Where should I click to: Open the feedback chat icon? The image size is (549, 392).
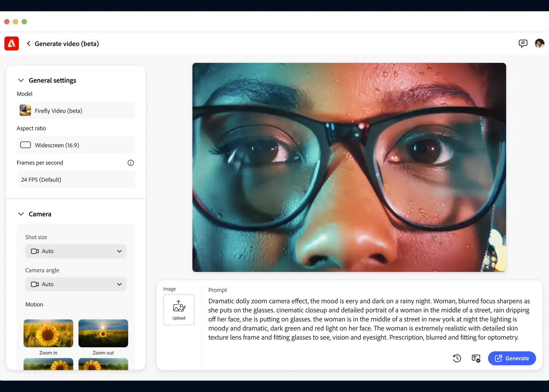(523, 44)
